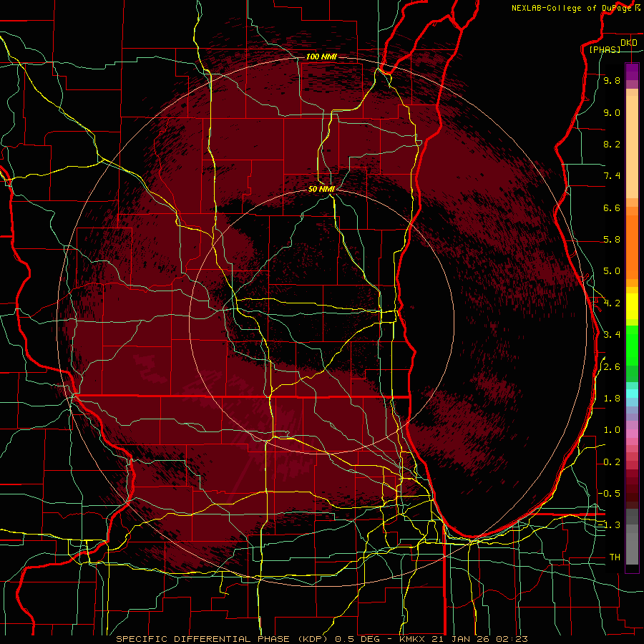Click the 21 JAN 26 02:23 timestamp
This screenshot has width=644, height=644.
tap(479, 639)
